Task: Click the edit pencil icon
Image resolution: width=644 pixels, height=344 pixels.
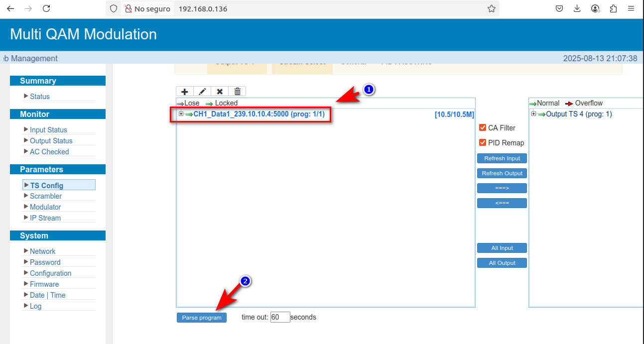Action: pyautogui.click(x=202, y=92)
